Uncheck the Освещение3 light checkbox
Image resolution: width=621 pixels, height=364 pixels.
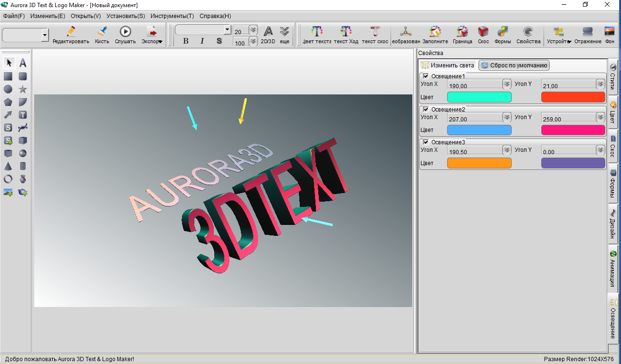[x=426, y=142]
